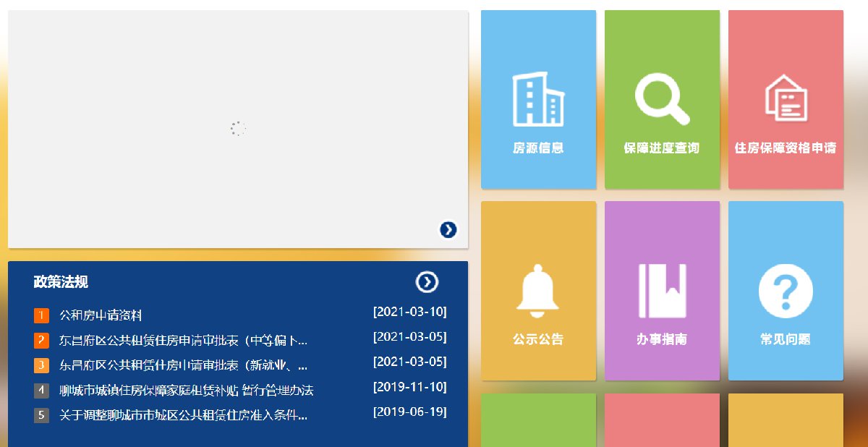Click the 公示公告 bell icon

point(538,291)
